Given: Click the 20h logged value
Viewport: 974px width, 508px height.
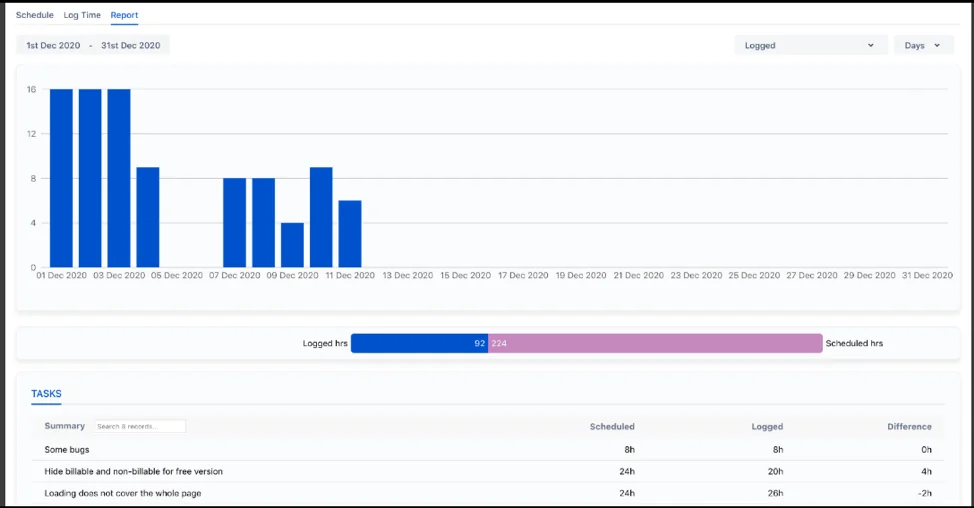Looking at the screenshot, I should pyautogui.click(x=775, y=471).
